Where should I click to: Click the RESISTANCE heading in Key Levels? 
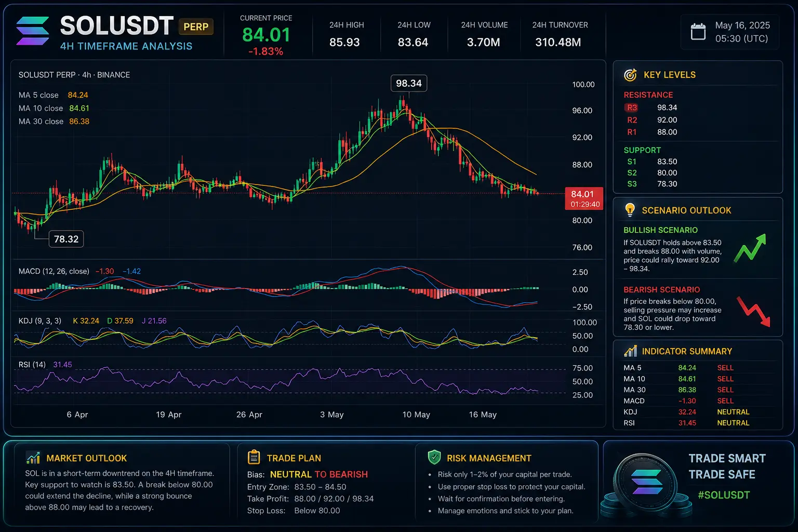[648, 95]
